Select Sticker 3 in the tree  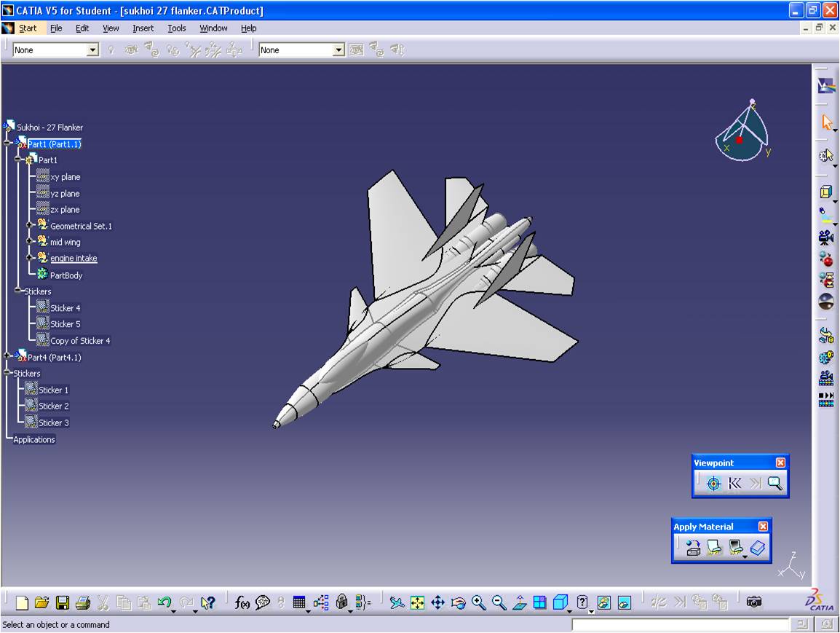tap(54, 423)
